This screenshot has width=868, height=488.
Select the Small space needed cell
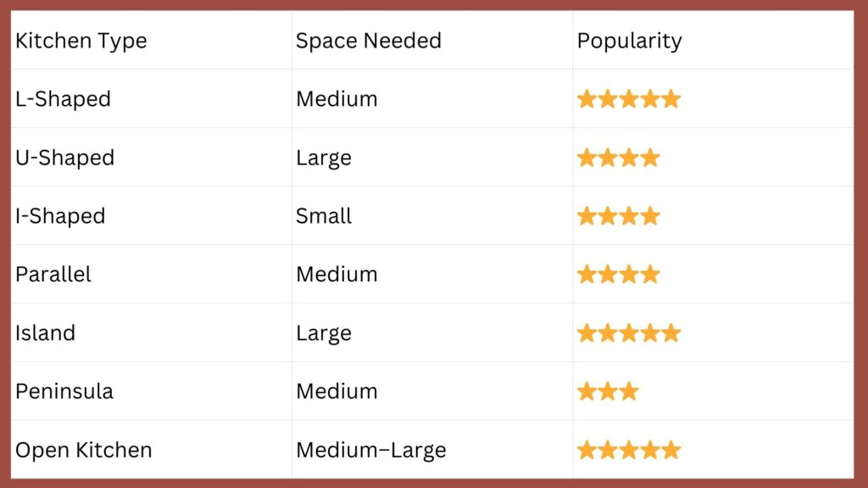pos(324,216)
